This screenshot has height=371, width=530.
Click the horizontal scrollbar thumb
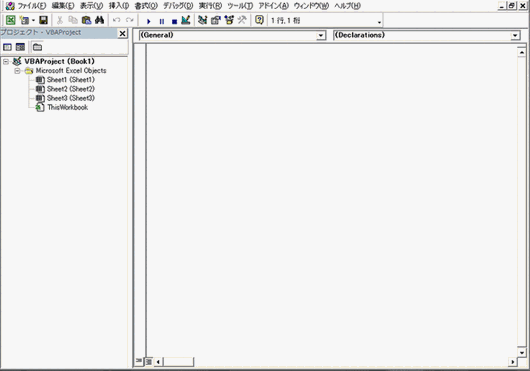(x=178, y=362)
